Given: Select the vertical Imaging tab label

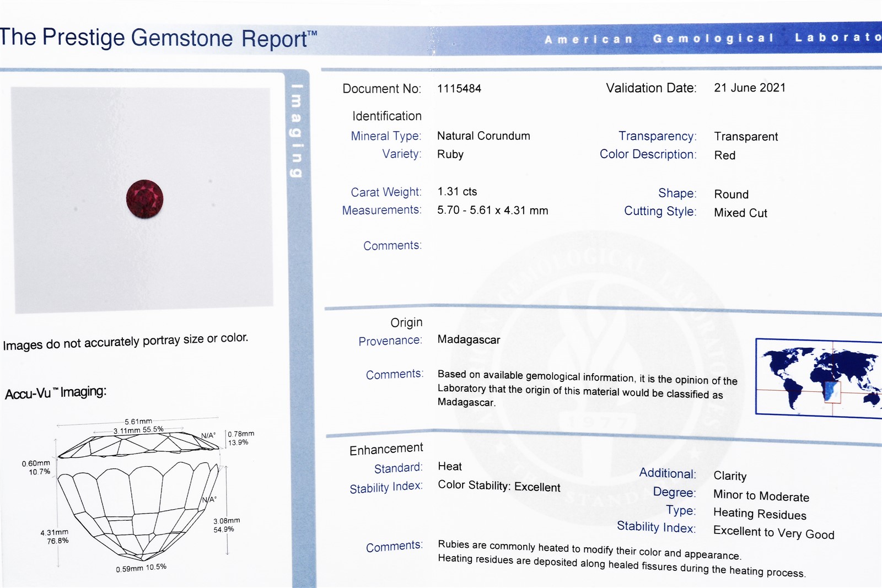Looking at the screenshot, I should click(297, 131).
